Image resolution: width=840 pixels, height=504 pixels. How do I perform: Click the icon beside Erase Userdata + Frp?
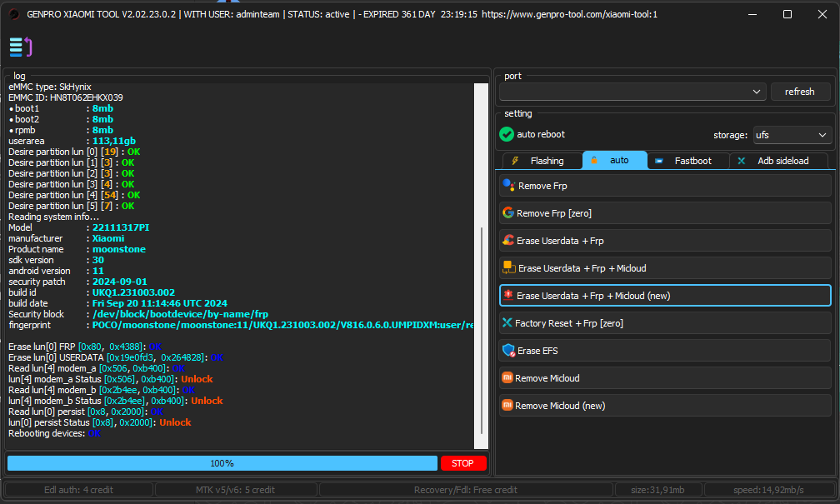tap(507, 241)
